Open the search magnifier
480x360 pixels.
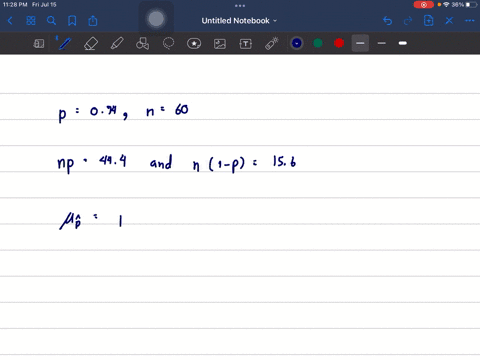coord(51,21)
